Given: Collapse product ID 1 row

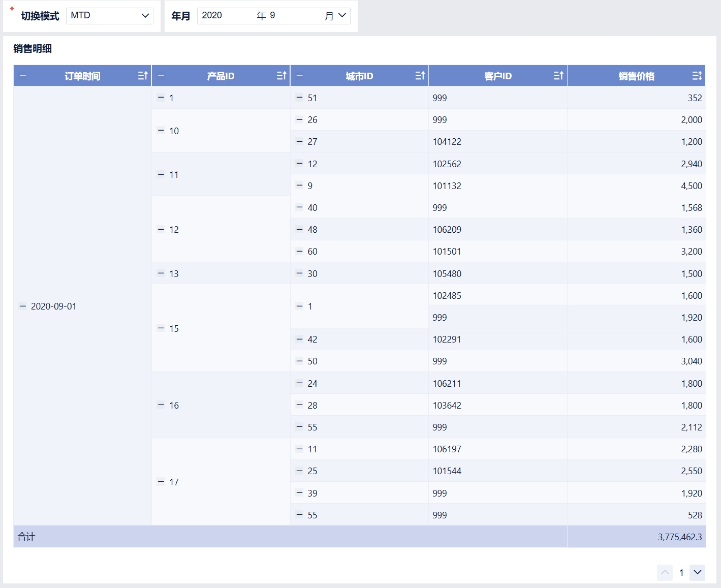Looking at the screenshot, I should (x=161, y=98).
